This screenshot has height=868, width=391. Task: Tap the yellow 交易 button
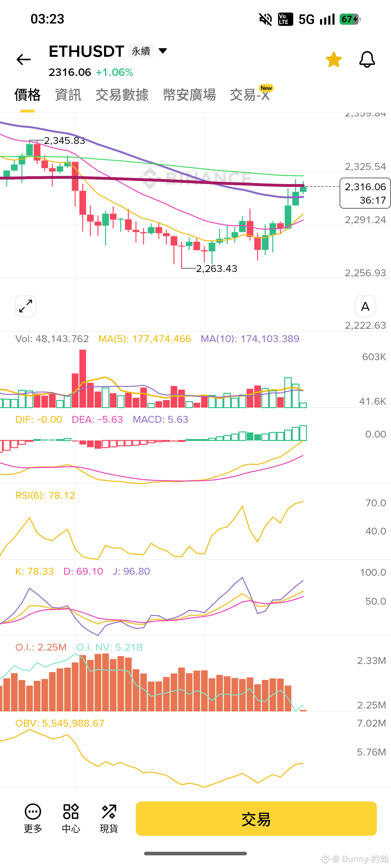tap(256, 818)
